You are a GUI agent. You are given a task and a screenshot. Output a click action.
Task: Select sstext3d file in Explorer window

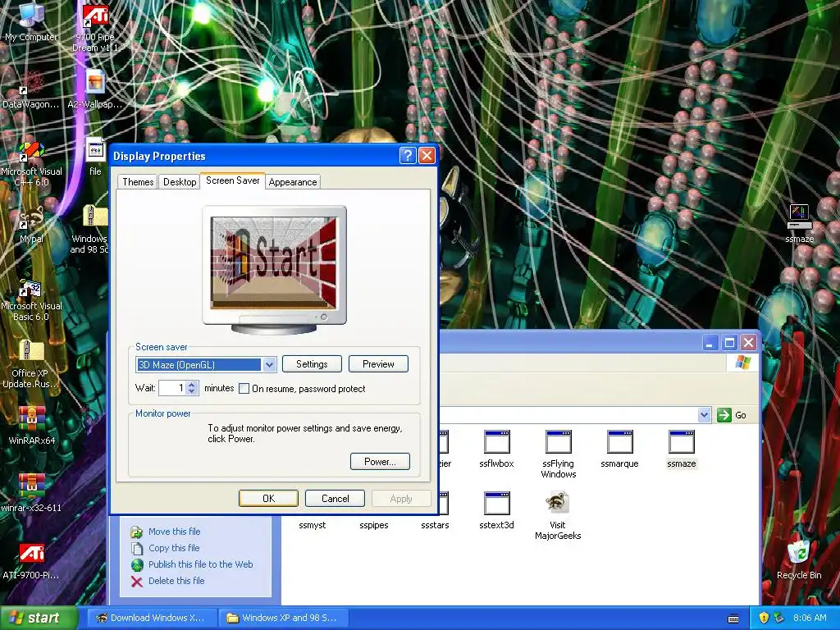(496, 510)
